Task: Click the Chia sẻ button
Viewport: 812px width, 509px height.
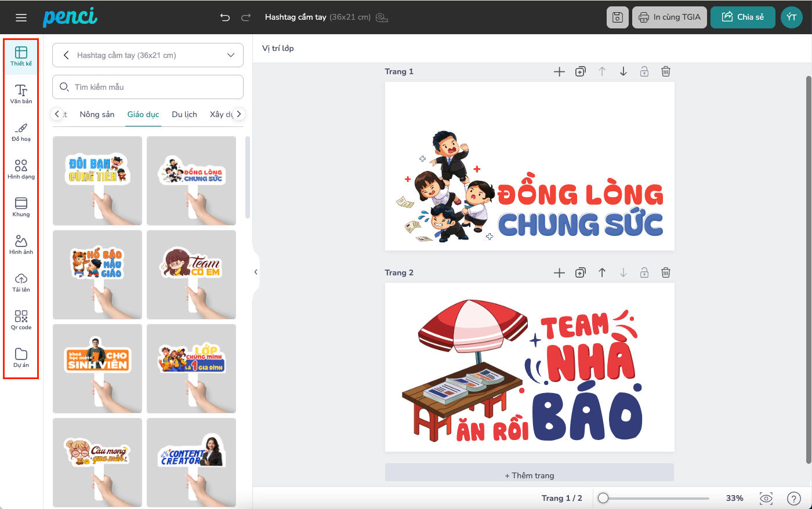Action: [743, 17]
